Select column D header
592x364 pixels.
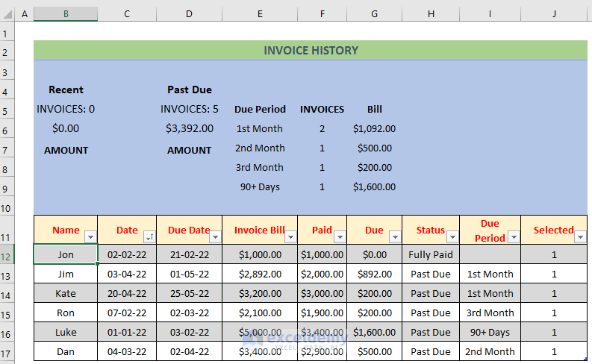189,14
